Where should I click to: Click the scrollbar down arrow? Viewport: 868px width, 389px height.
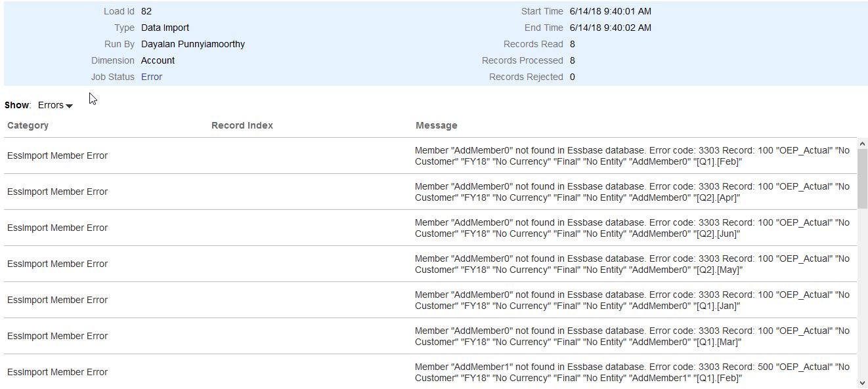862,382
